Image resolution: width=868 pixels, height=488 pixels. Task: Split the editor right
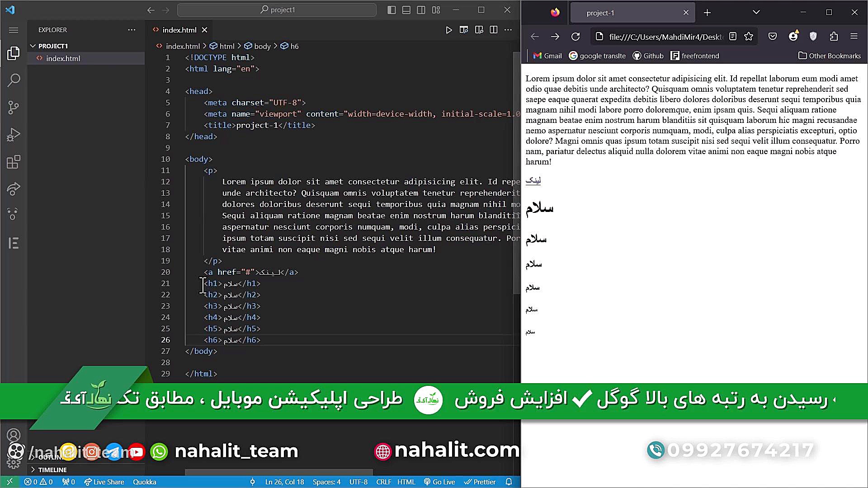click(x=494, y=30)
